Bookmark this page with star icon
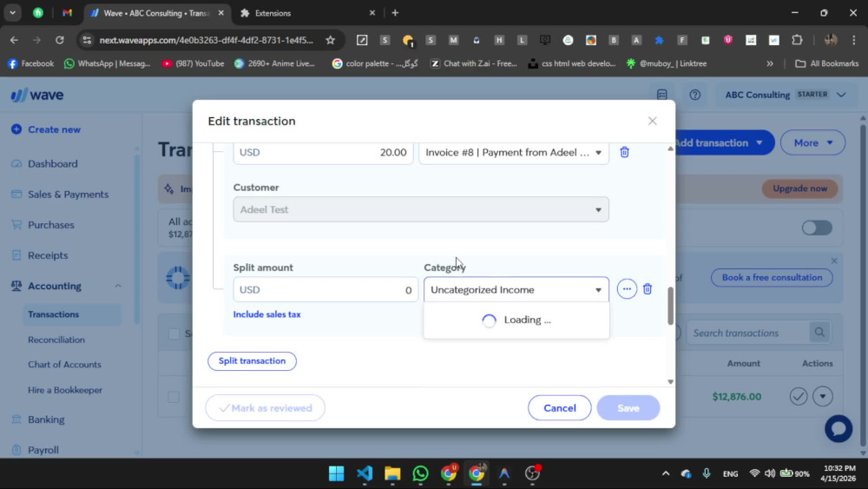The height and width of the screenshot is (489, 868). (x=331, y=40)
